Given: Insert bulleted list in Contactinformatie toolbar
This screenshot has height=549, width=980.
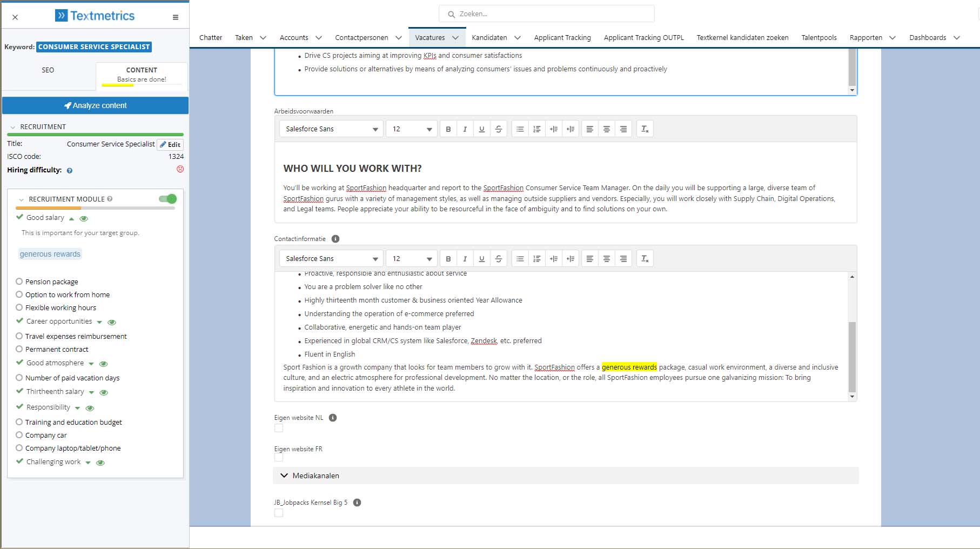Looking at the screenshot, I should pyautogui.click(x=520, y=258).
